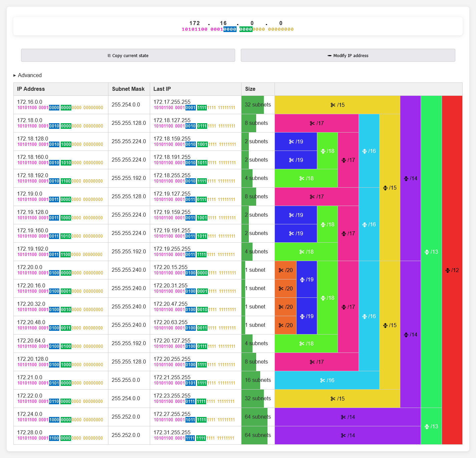Split the 172.22.0.0 /15 subnet
The height and width of the screenshot is (458, 476).
(337, 399)
